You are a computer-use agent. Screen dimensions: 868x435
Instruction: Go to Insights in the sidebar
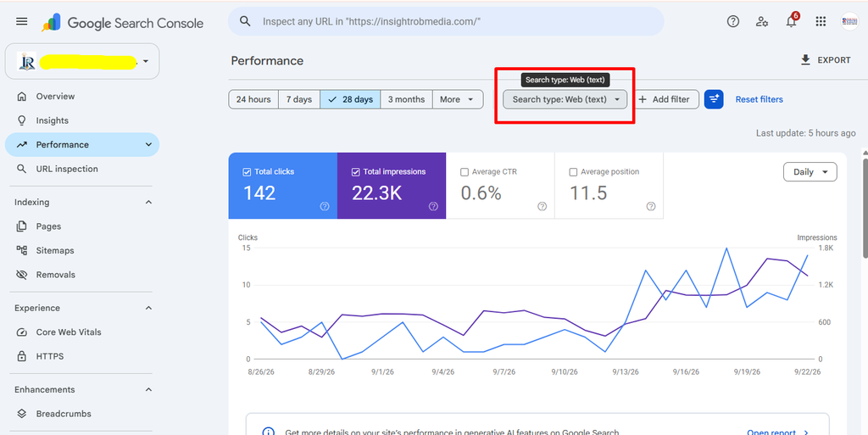(x=82, y=120)
